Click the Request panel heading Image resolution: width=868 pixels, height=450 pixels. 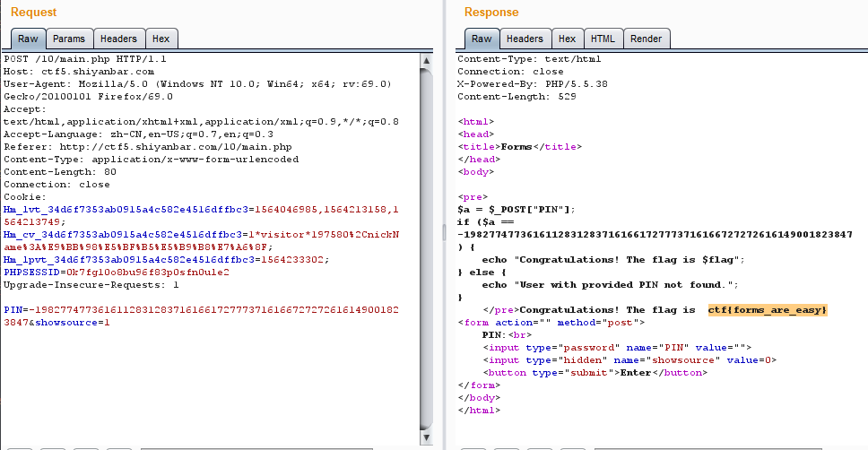34,13
